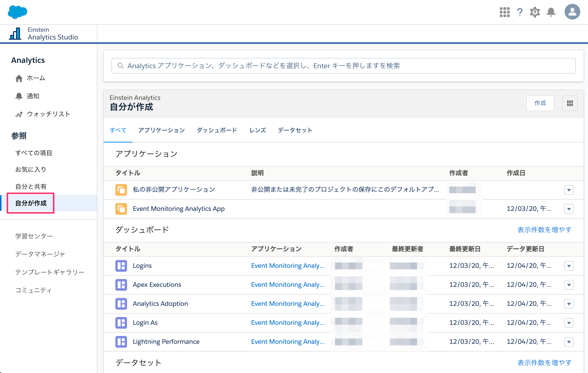Expand actions menu for Logins row
The width and height of the screenshot is (588, 373).
(569, 266)
